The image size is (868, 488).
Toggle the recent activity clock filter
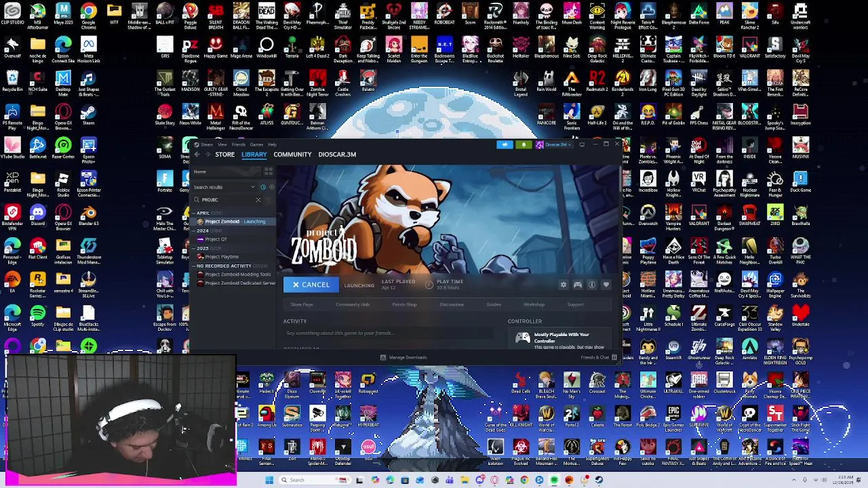[x=263, y=187]
